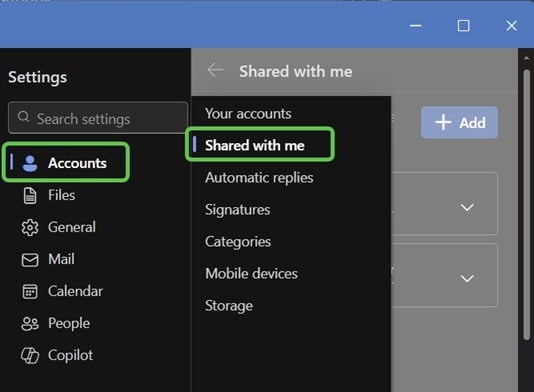Viewport: 534px width, 392px height.
Task: Expand the first shared item chevron
Action: [467, 207]
